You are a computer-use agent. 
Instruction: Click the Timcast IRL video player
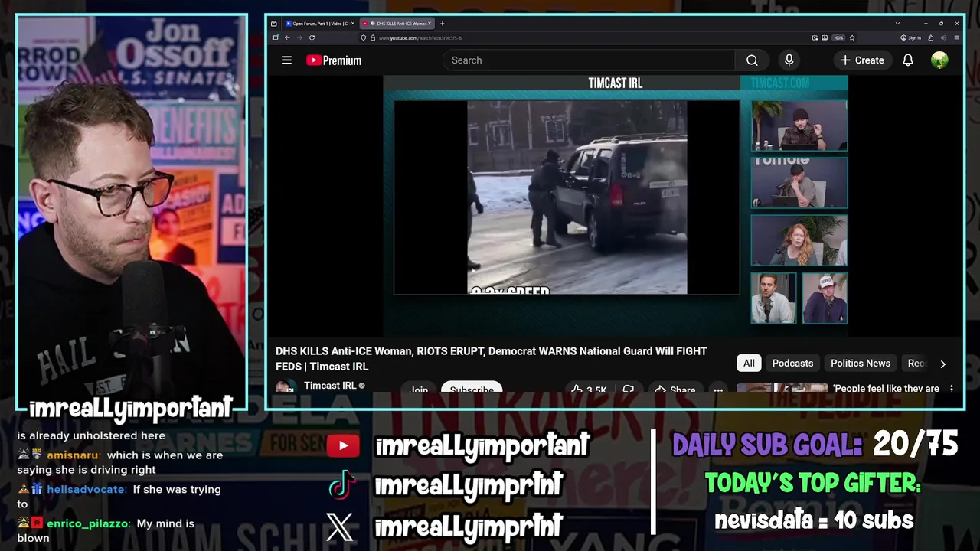coord(616,205)
